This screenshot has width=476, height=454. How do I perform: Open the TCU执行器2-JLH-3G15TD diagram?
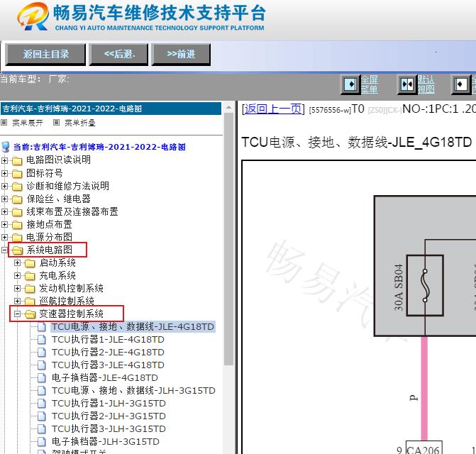click(x=109, y=416)
